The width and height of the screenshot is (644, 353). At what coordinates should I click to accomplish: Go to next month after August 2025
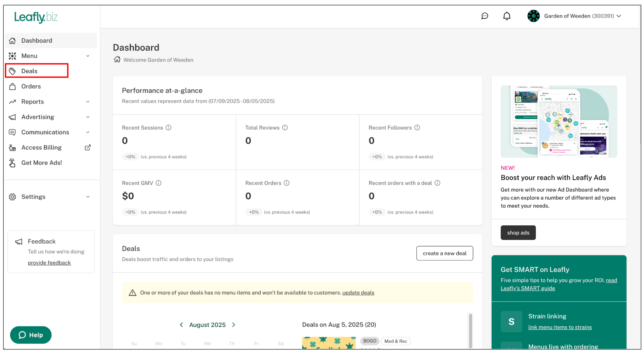234,325
